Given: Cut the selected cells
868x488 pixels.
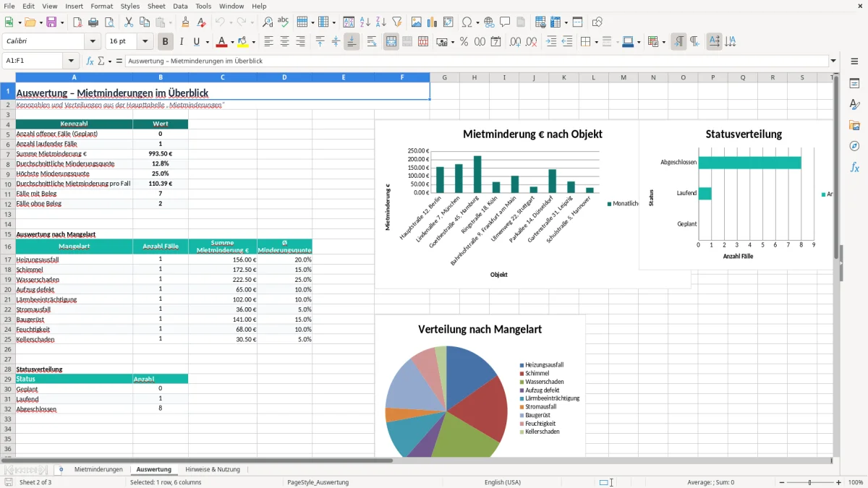Looking at the screenshot, I should pos(129,22).
